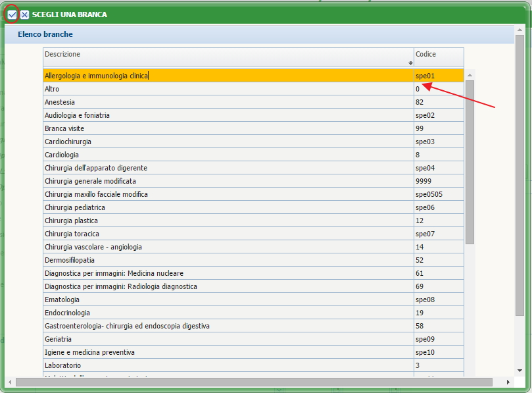Click the vertical scrollbar thumb
532x393 pixels.
click(470, 161)
